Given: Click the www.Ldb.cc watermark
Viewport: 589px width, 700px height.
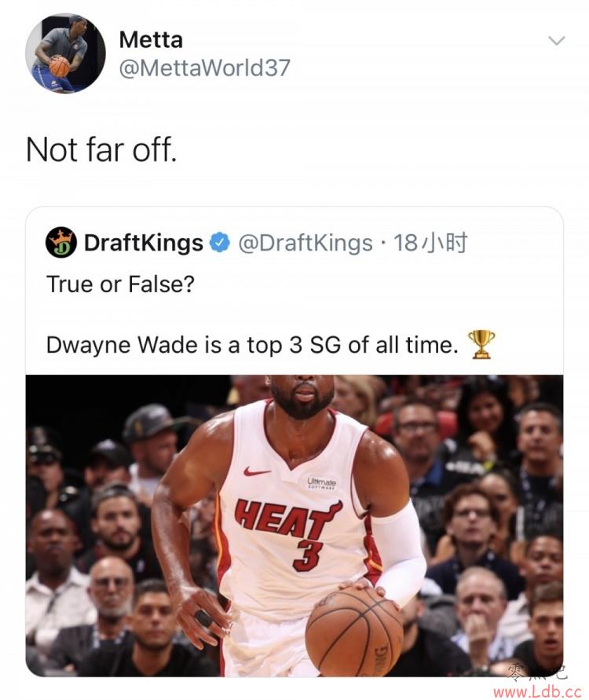Looking at the screenshot, I should tap(537, 691).
